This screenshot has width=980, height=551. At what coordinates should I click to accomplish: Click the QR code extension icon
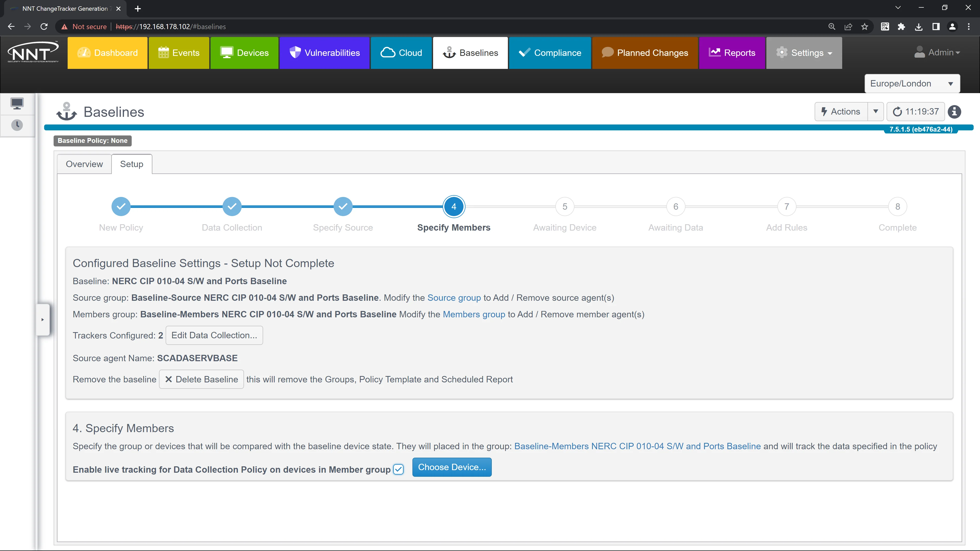[885, 27]
